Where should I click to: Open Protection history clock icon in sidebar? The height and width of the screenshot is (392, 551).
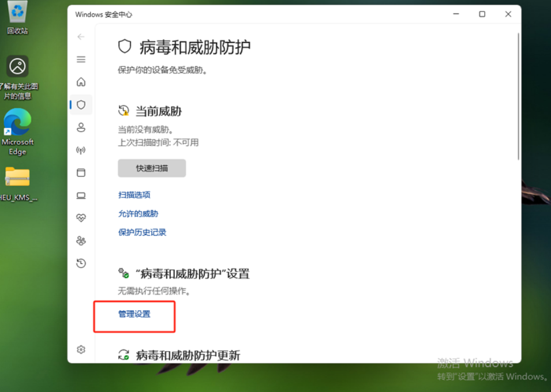[81, 263]
